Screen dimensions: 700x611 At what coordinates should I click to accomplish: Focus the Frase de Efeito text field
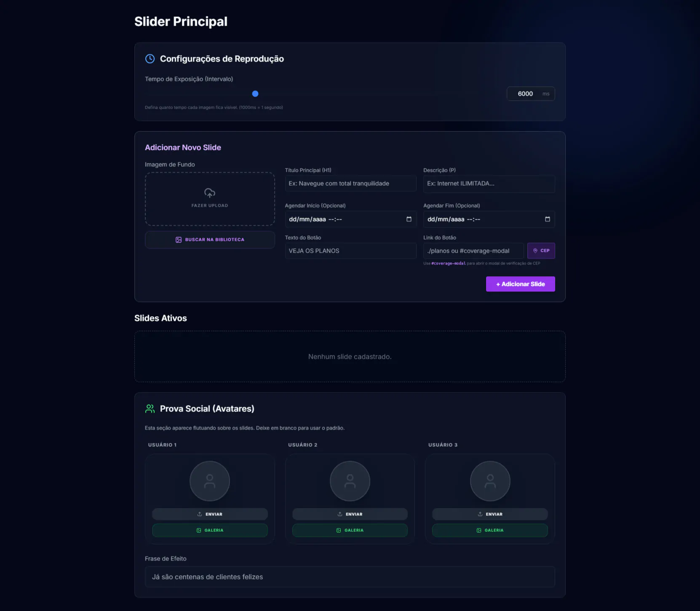point(350,577)
